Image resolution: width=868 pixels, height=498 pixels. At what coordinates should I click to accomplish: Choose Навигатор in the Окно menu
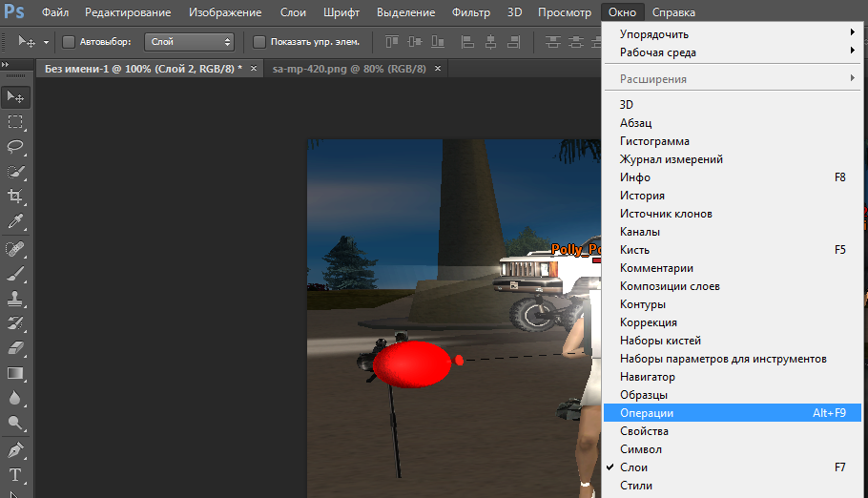(x=733, y=377)
